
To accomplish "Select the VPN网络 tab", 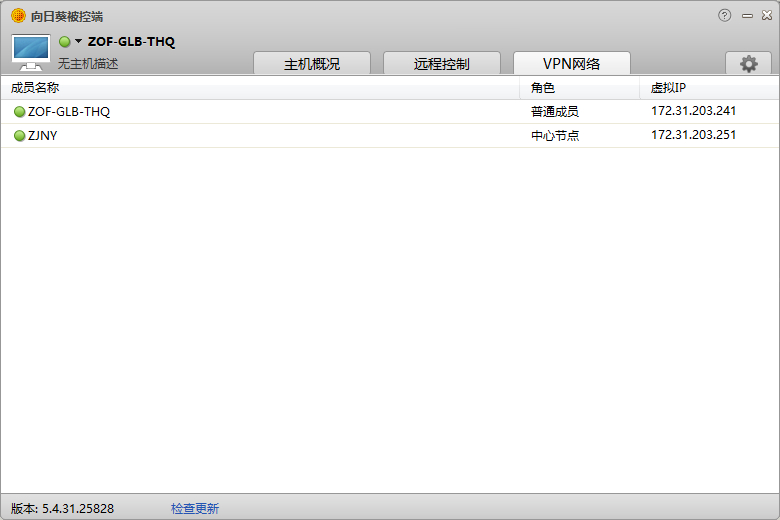I will (571, 64).
